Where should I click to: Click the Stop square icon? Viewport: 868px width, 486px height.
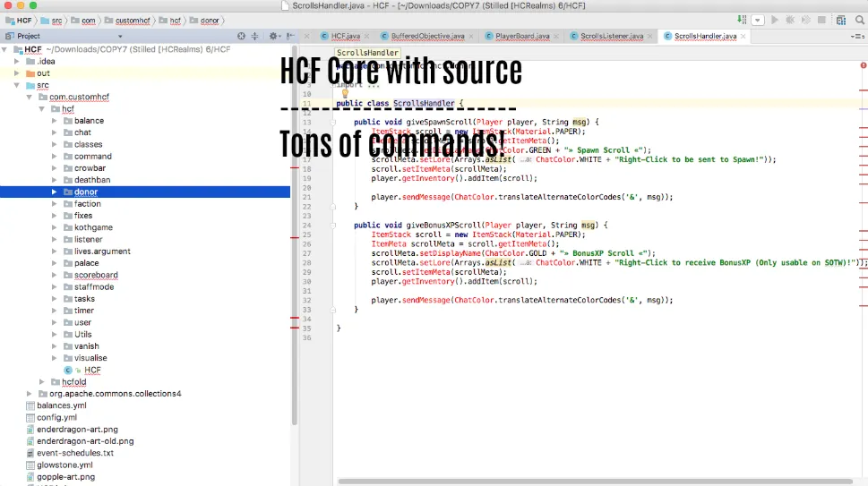[x=821, y=20]
